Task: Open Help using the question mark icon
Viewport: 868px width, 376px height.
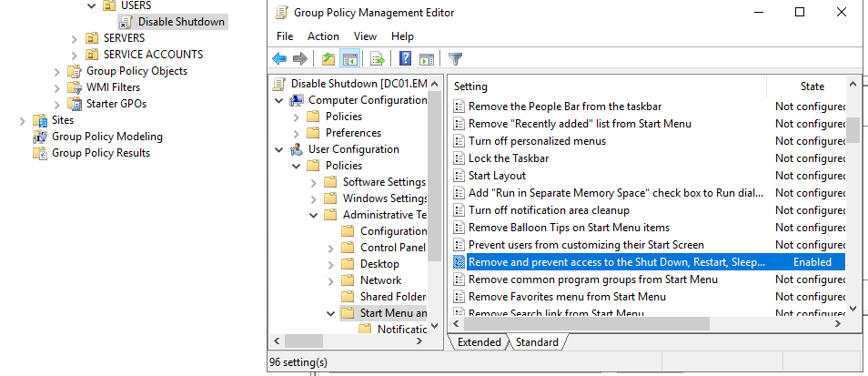Action: (406, 59)
